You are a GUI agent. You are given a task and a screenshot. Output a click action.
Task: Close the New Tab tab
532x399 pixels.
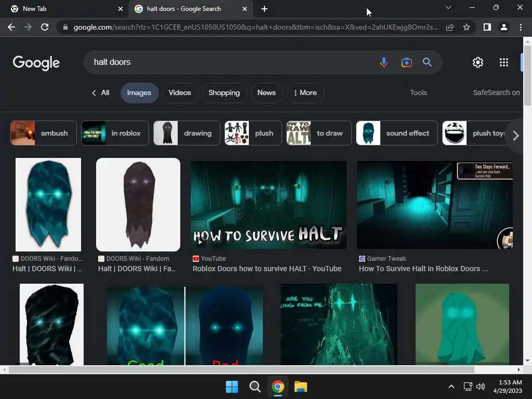(x=121, y=9)
